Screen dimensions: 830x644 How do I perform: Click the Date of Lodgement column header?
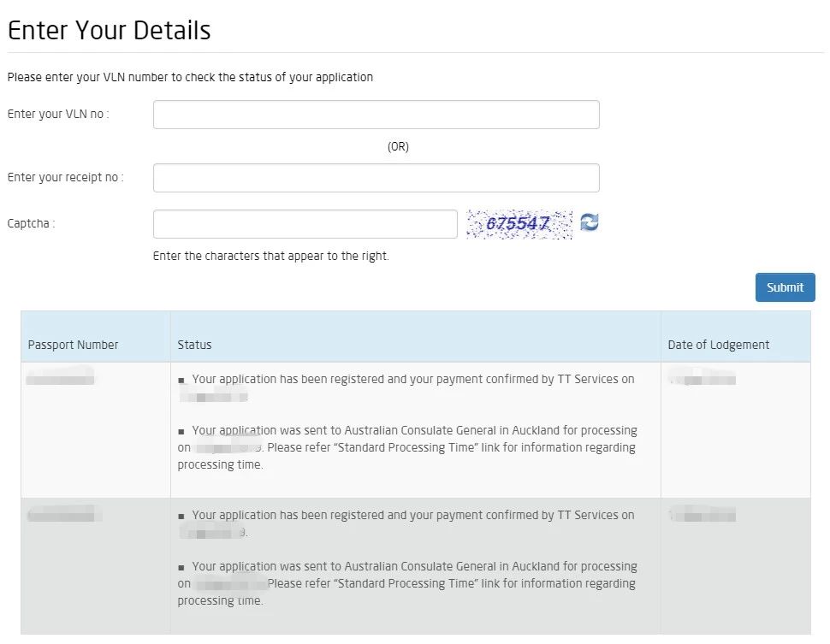(x=718, y=345)
